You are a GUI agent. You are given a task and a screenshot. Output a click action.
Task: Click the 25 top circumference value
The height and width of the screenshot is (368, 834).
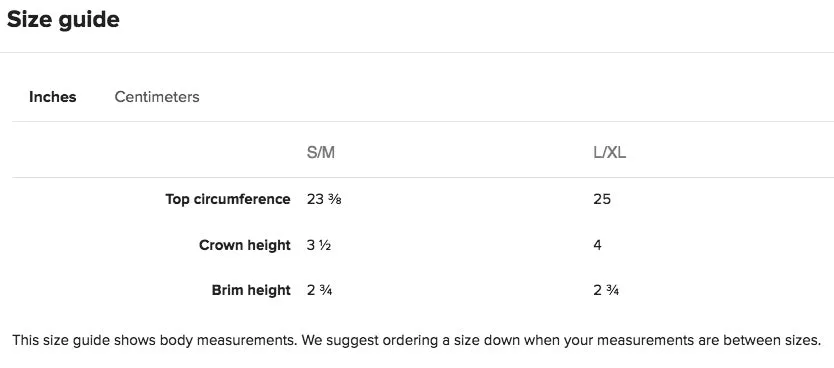click(x=602, y=199)
